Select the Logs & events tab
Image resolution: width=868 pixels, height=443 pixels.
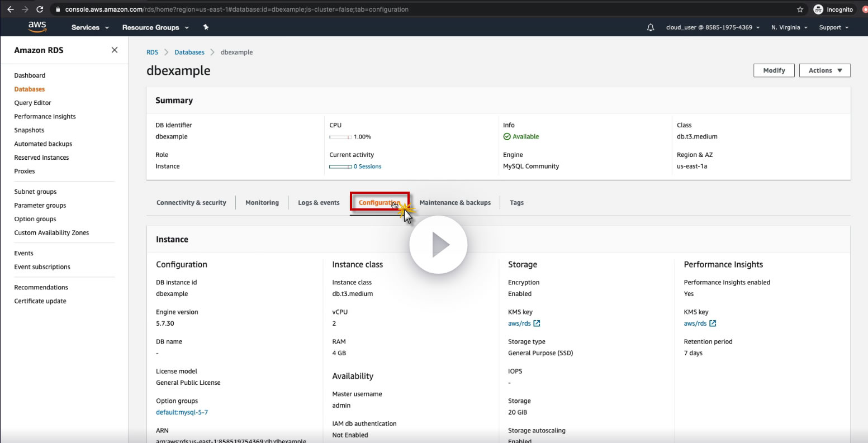(319, 203)
